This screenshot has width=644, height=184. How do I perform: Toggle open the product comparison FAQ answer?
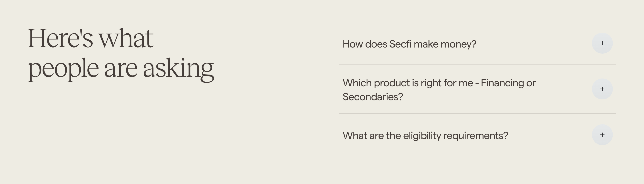(x=602, y=89)
